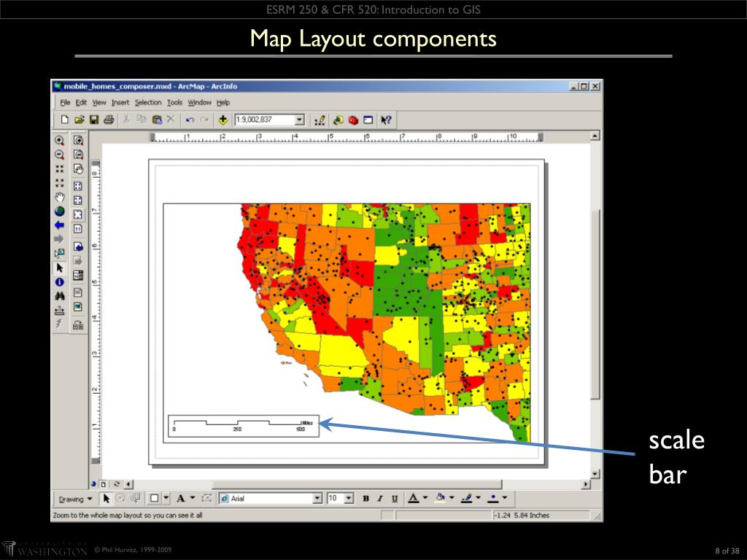The height and width of the screenshot is (560, 747).
Task: Switch to Layout View page button
Action: (103, 484)
